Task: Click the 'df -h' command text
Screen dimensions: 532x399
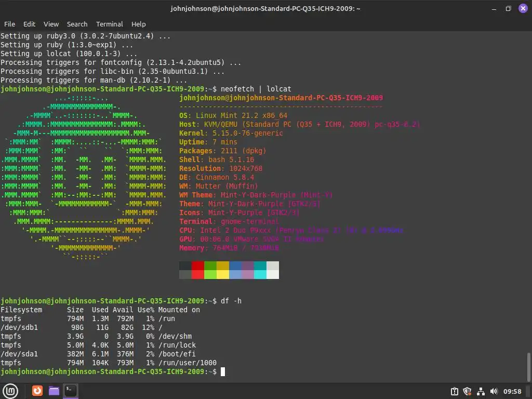Action: (231, 301)
